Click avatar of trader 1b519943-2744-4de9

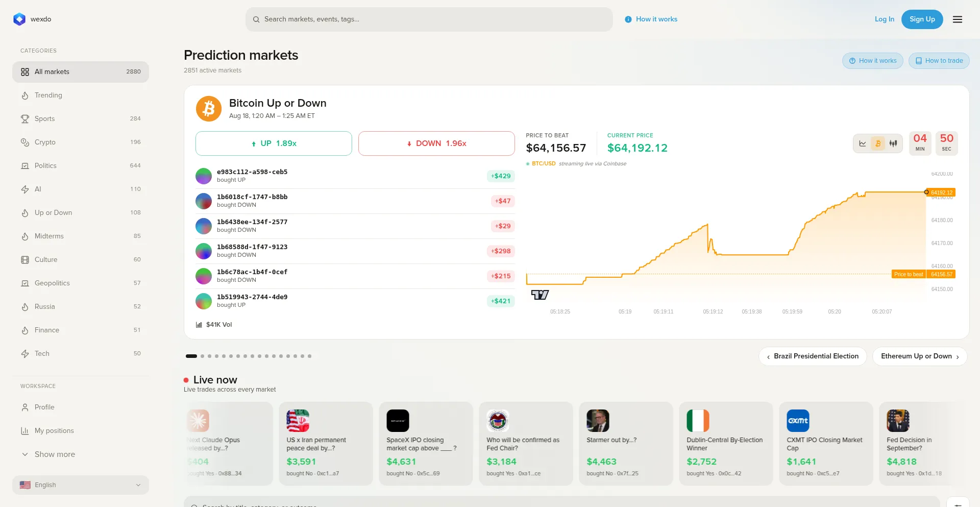(x=204, y=301)
